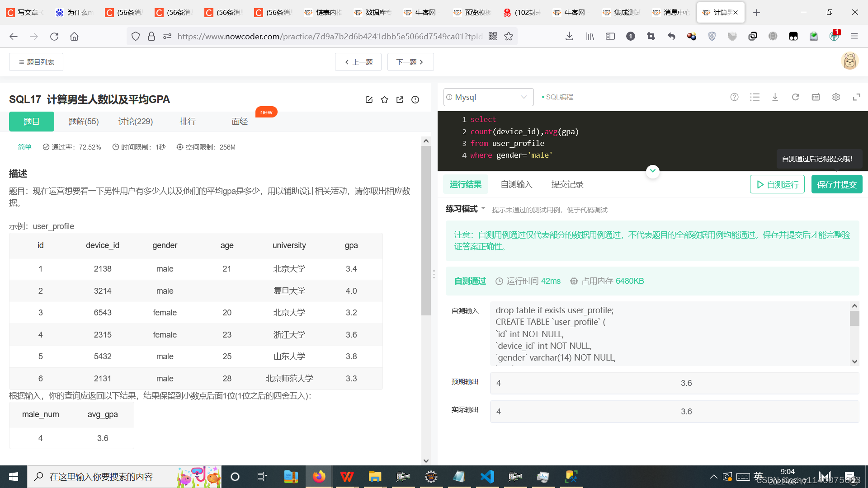This screenshot has width=868, height=488.
Task: Click the 保存并提交 button
Action: coord(837,184)
